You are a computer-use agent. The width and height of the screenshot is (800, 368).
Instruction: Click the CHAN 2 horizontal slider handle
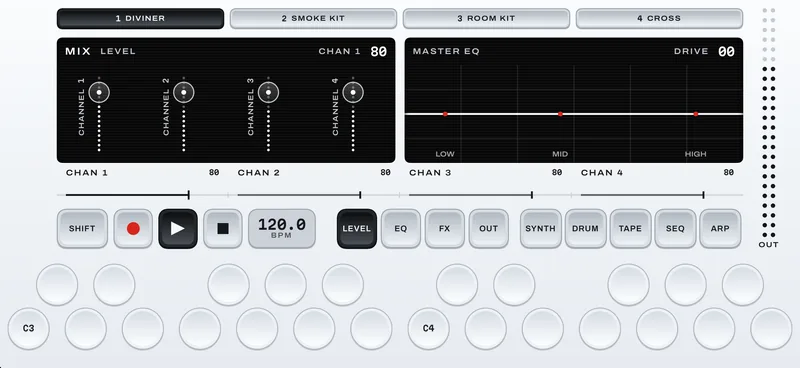360,195
